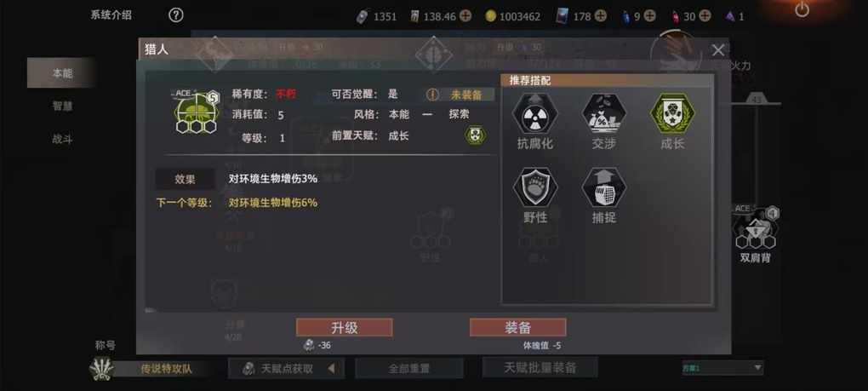Switch to the 本能 instinct tab
Screen dimensions: 868x391
pyautogui.click(x=61, y=73)
